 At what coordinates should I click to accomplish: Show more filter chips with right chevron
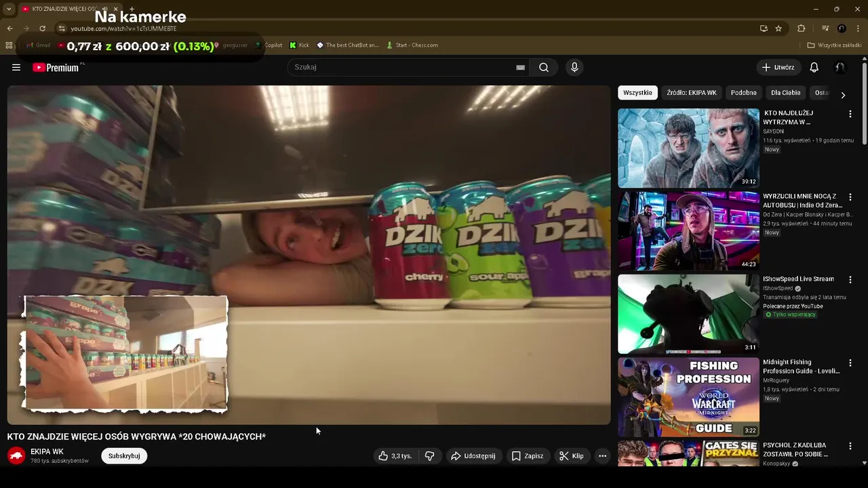(843, 96)
